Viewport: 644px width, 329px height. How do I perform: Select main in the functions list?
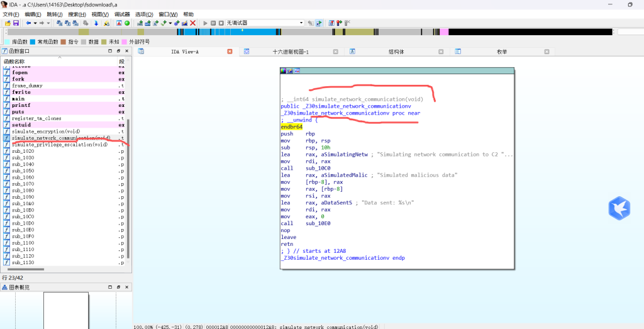click(x=18, y=99)
